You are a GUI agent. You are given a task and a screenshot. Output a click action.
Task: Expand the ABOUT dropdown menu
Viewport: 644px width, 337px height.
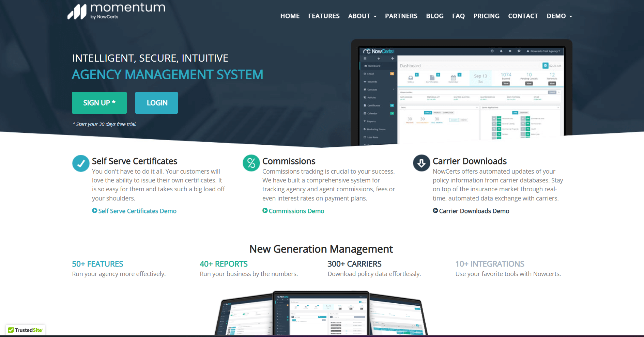362,16
